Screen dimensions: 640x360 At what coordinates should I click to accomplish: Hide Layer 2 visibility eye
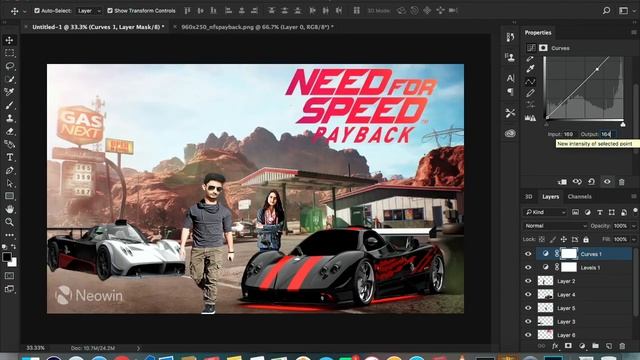click(x=528, y=281)
